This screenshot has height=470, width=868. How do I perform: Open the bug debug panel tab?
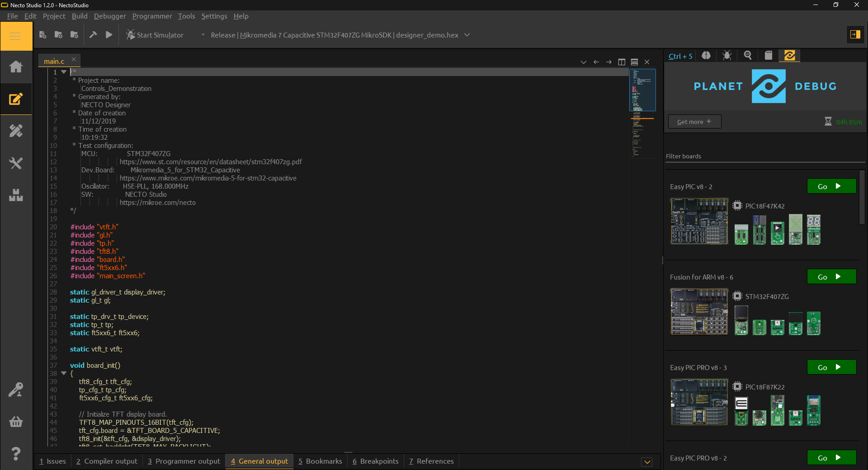[x=727, y=56]
